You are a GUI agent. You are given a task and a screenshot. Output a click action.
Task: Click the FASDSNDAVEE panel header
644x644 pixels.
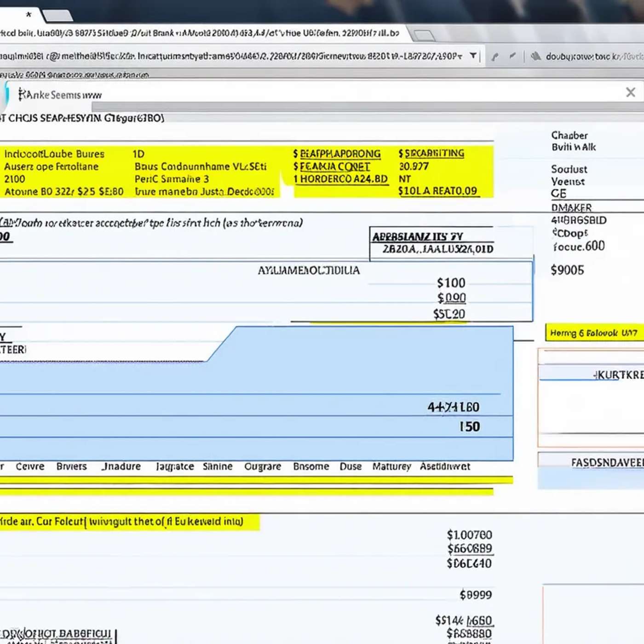pyautogui.click(x=606, y=462)
